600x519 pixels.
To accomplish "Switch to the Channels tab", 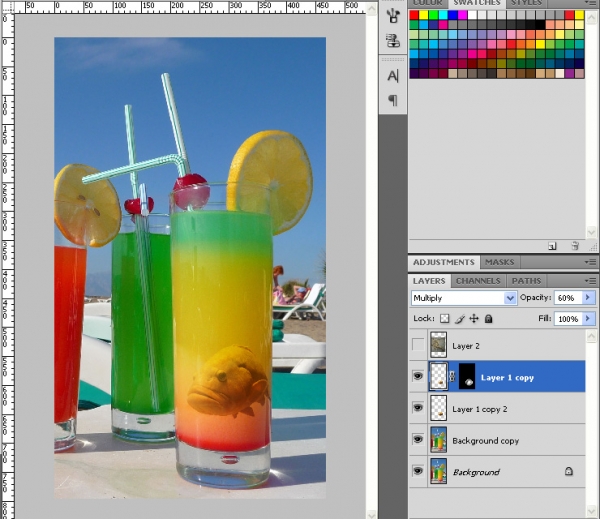I will click(x=478, y=281).
